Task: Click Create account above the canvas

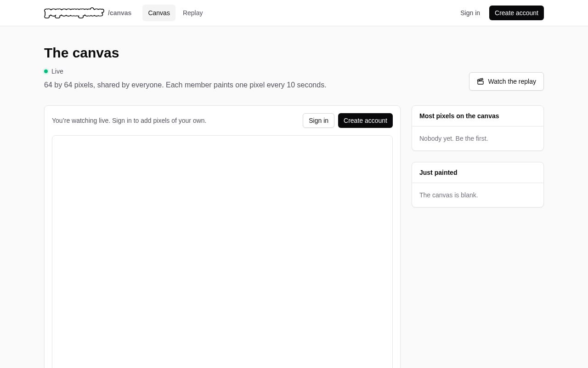Action: (x=365, y=121)
